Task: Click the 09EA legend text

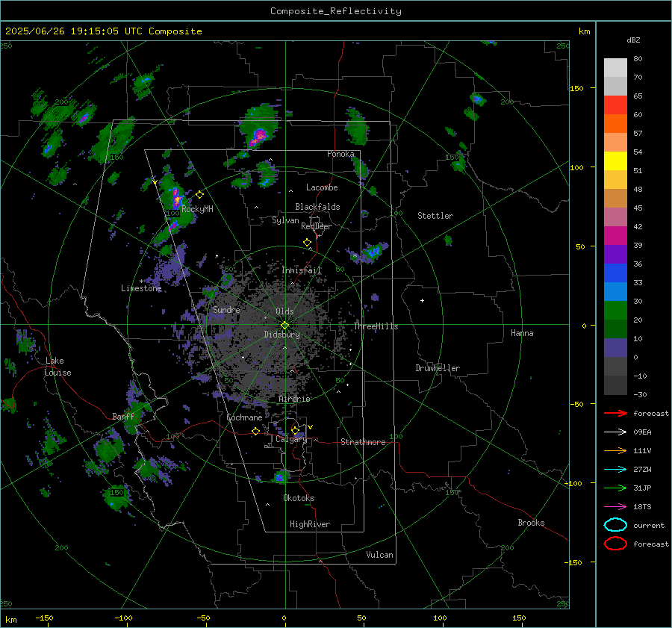Action: coord(642,432)
